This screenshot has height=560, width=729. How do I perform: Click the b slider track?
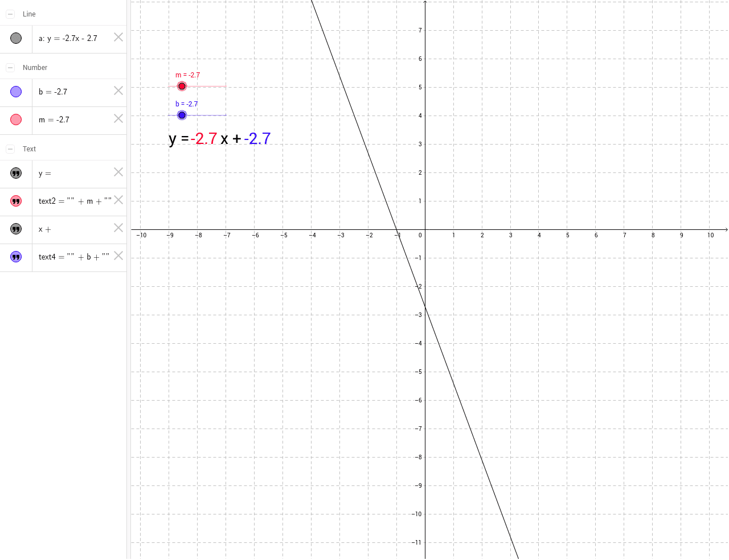[x=198, y=116]
